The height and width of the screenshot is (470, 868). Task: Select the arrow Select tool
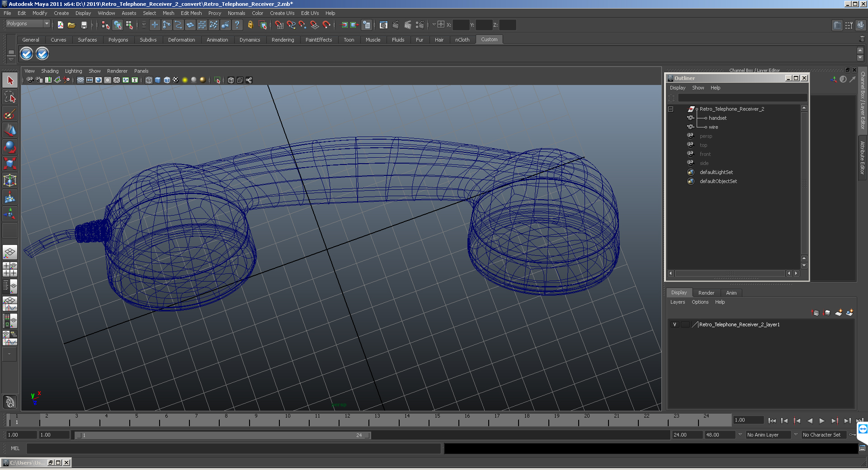click(x=10, y=80)
